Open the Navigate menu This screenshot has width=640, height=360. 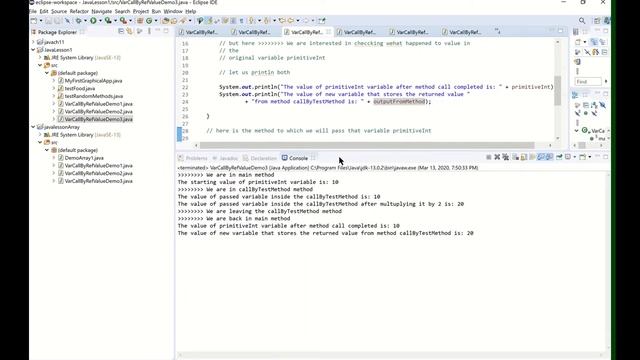point(102,11)
